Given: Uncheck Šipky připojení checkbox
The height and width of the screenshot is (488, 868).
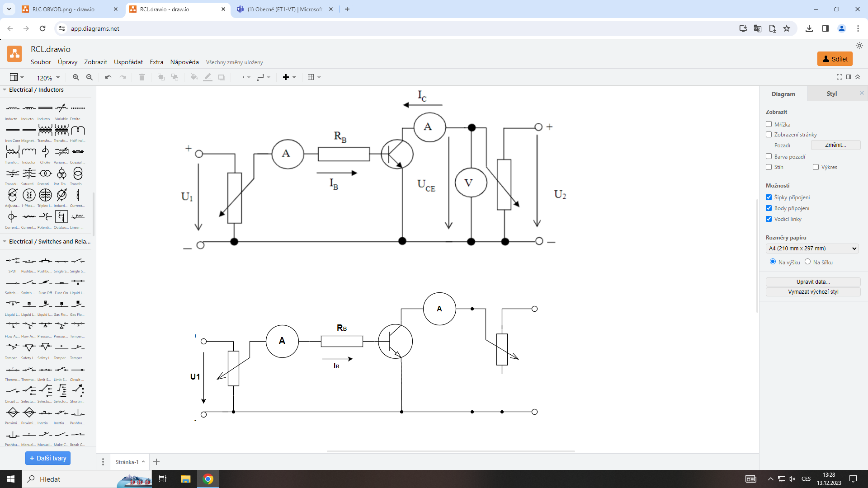Looking at the screenshot, I should 769,197.
